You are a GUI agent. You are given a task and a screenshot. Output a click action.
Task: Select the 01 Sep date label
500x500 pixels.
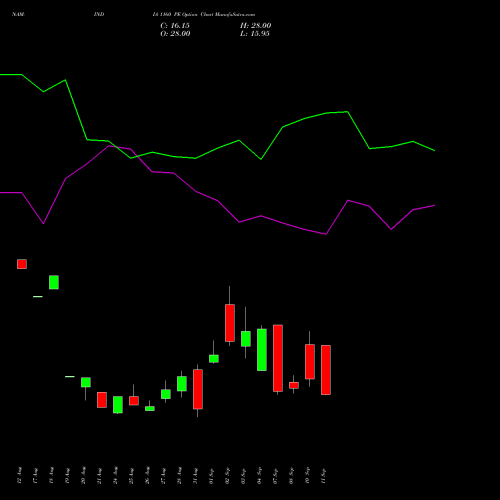(x=211, y=476)
